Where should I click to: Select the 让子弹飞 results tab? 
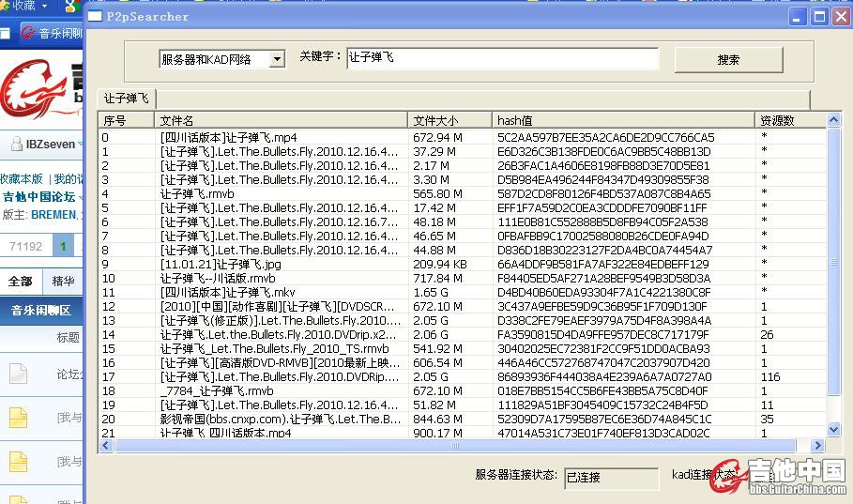[126, 99]
